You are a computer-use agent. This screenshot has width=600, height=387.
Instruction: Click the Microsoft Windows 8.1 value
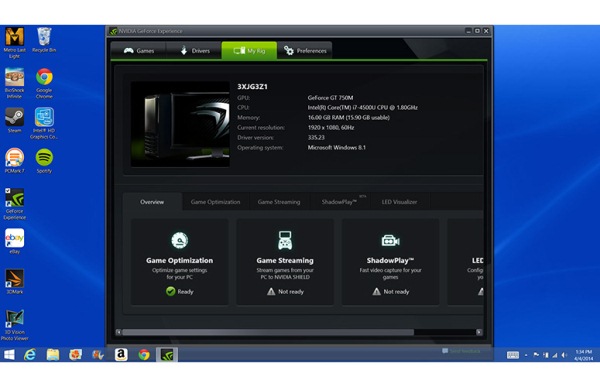337,147
